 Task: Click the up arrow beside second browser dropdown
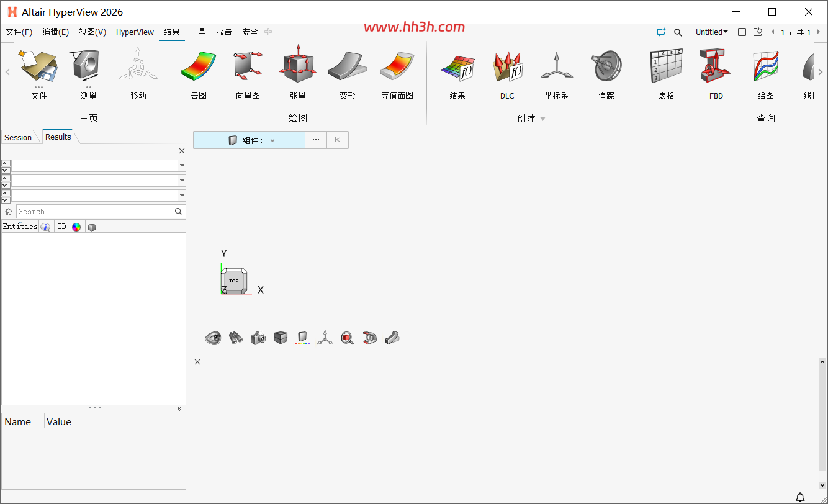click(6, 178)
